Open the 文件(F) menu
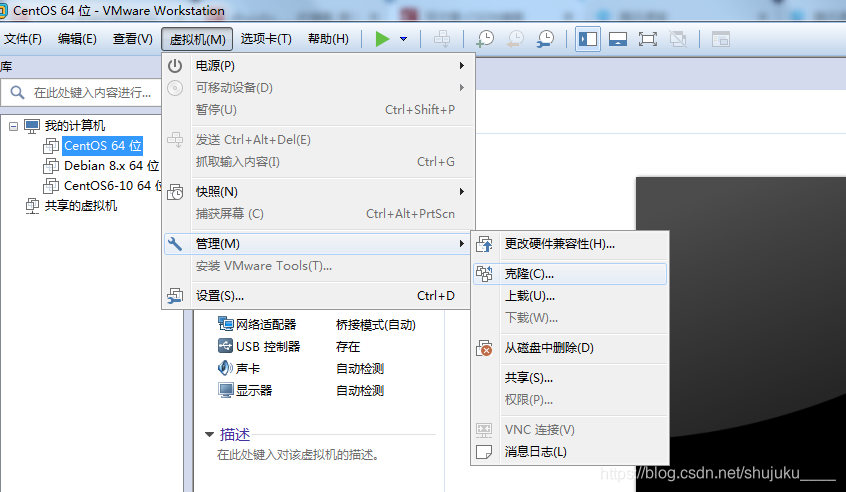 23,39
